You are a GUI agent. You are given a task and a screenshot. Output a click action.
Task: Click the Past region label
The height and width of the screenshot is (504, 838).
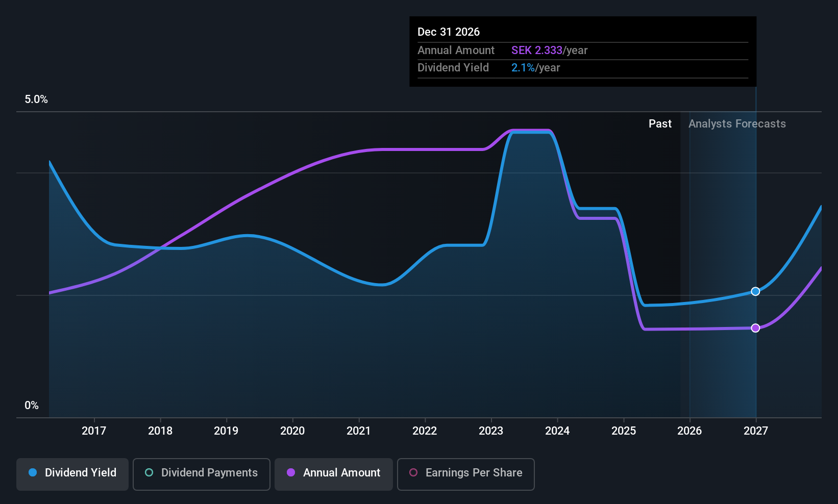tap(660, 124)
